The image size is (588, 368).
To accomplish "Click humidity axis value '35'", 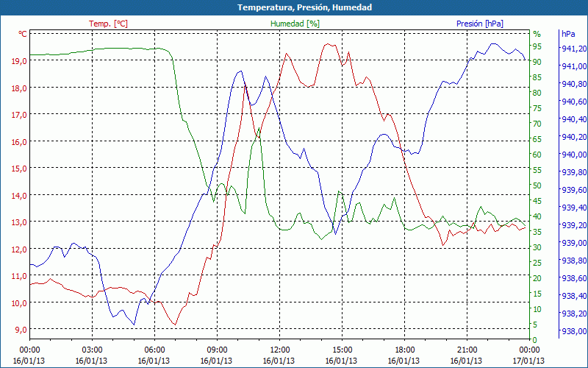I will point(537,232).
